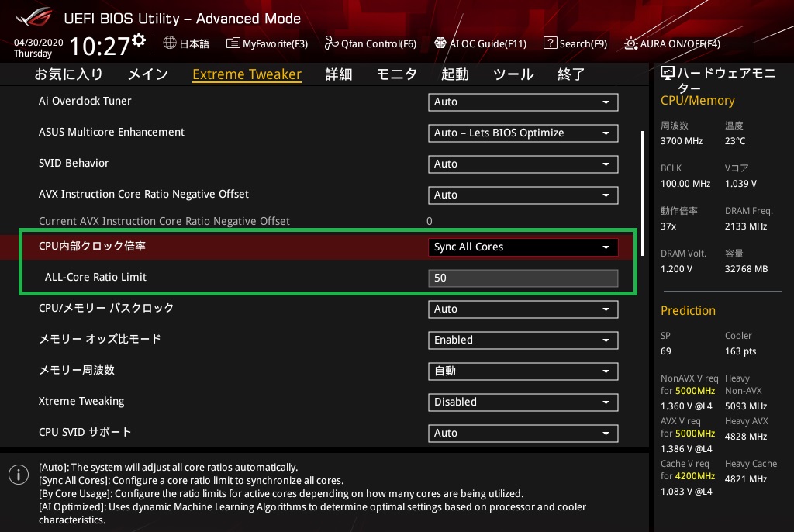Viewport: 794px width, 532px height.
Task: Select the Xtreme Tweaking label
Action: pyautogui.click(x=81, y=401)
